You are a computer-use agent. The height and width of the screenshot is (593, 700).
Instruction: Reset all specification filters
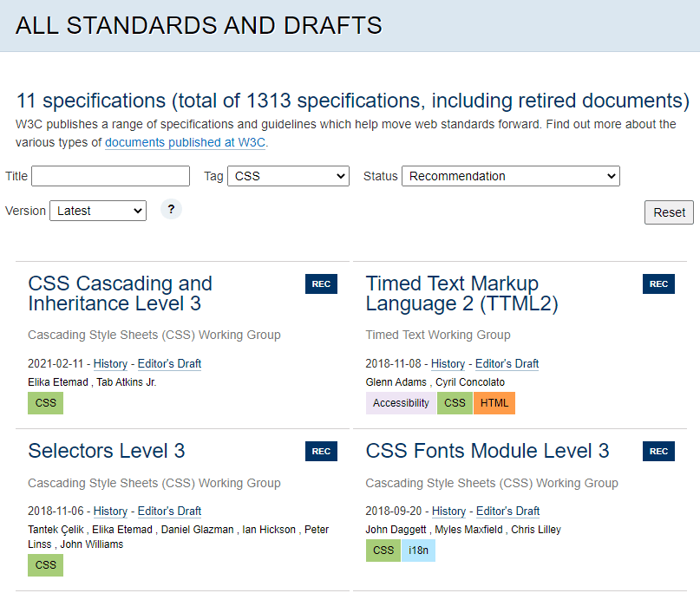click(x=669, y=212)
